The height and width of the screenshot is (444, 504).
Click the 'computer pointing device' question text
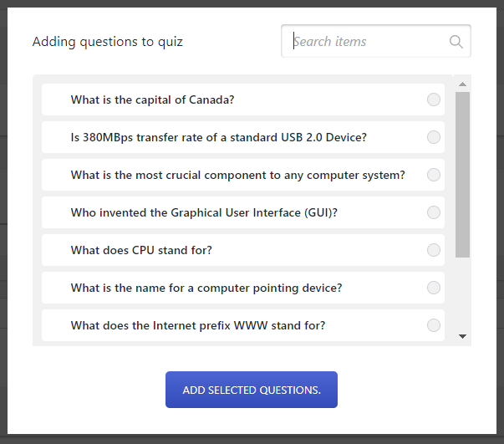206,288
